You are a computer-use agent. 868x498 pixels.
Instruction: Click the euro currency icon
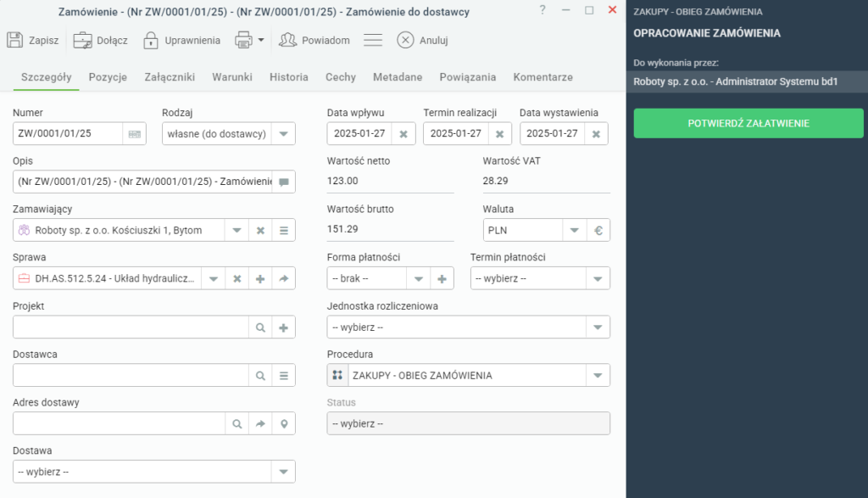click(x=598, y=231)
